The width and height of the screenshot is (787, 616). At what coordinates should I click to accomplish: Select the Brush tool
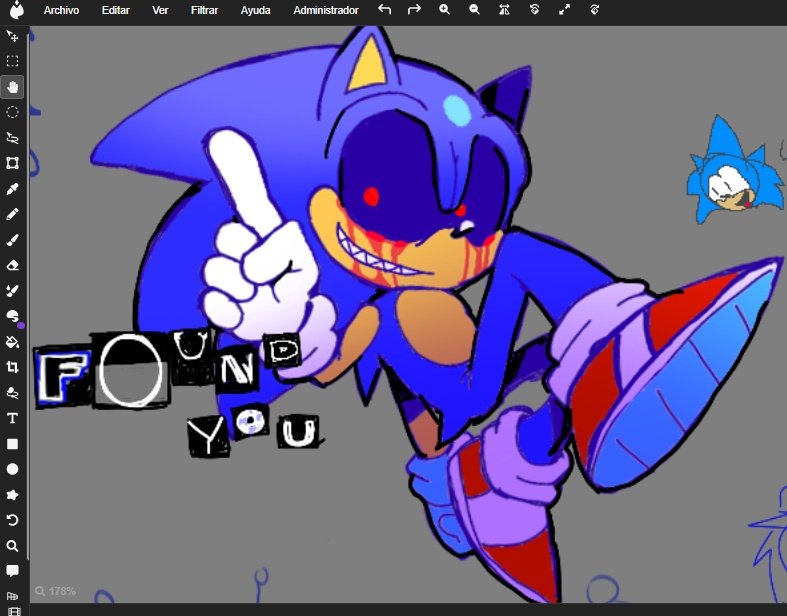pyautogui.click(x=13, y=240)
